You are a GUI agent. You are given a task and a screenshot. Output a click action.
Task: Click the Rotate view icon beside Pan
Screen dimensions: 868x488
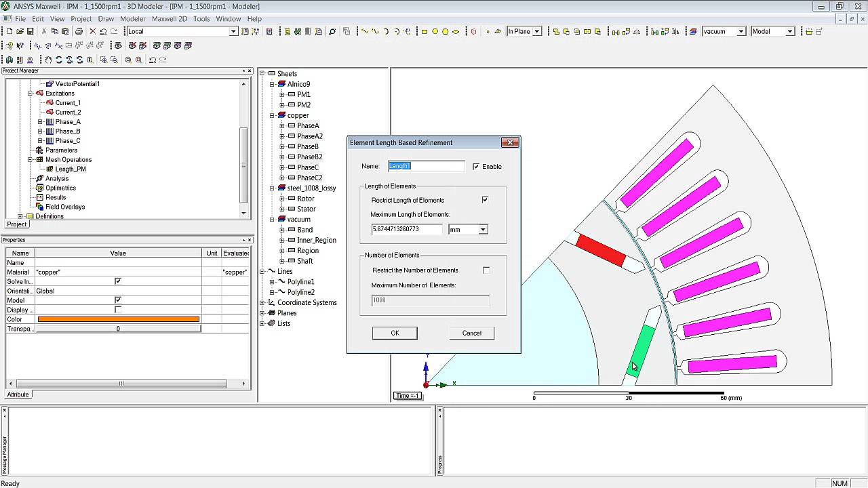(x=59, y=60)
